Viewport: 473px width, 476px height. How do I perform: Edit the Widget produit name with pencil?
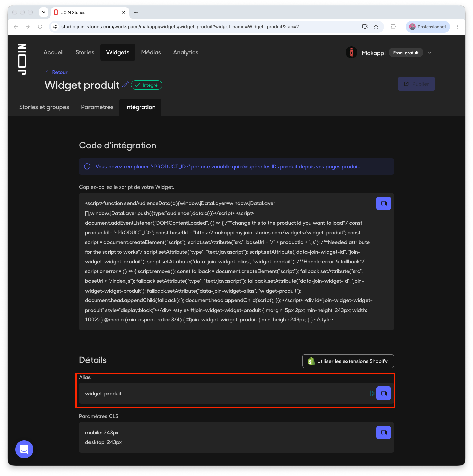125,85
